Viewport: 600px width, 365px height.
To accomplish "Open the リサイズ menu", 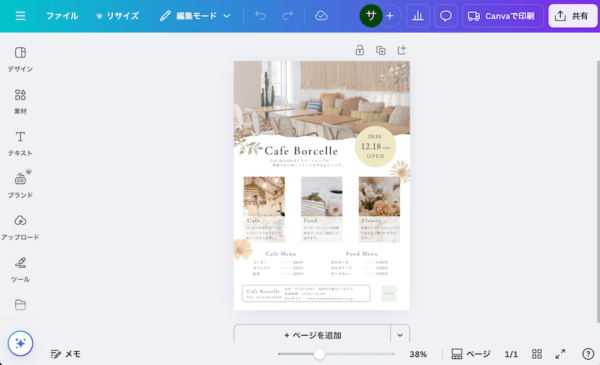I will (x=117, y=16).
